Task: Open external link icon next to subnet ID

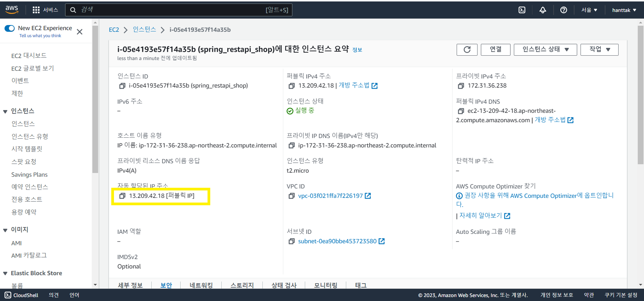Action: tap(382, 241)
